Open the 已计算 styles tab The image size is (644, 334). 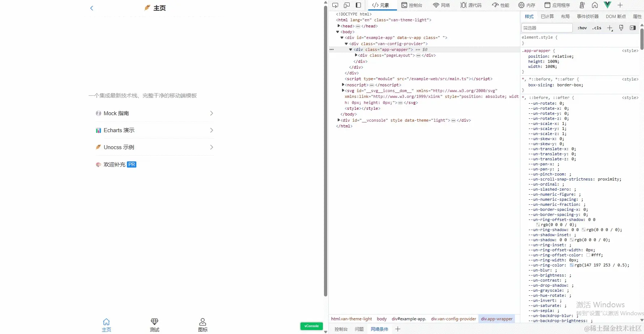click(x=547, y=16)
